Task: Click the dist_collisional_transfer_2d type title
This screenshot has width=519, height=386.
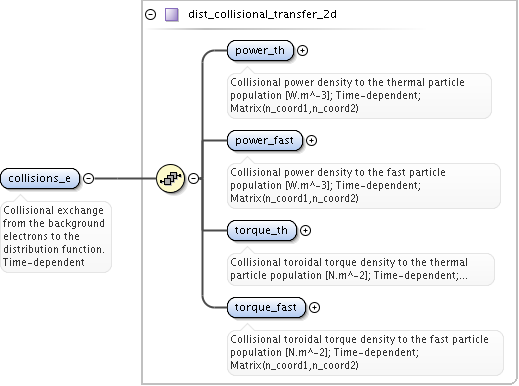Action: 262,14
